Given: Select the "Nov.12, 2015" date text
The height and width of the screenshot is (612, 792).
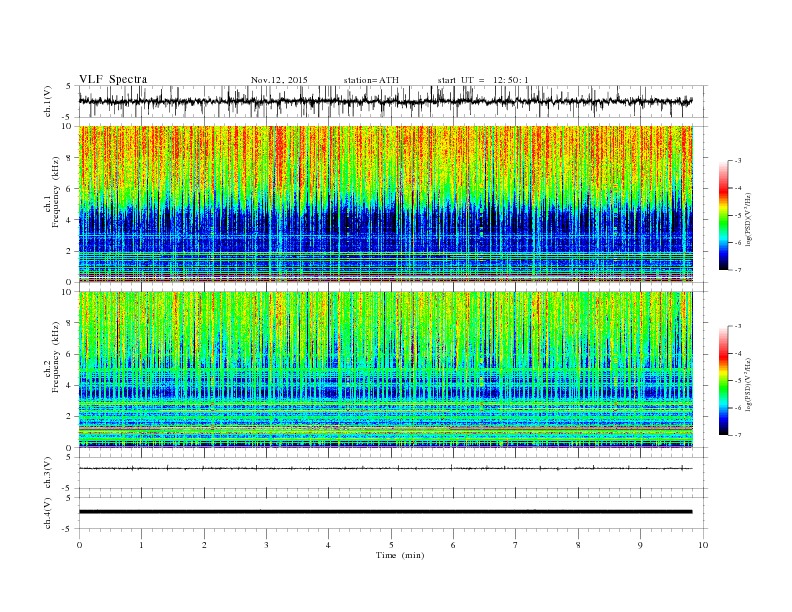Looking at the screenshot, I should pos(279,80).
